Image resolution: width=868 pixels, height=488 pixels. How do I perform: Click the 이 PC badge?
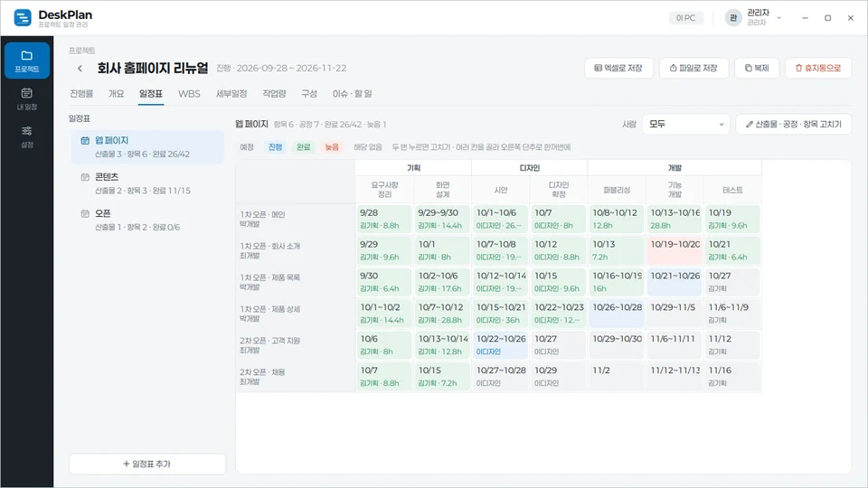coord(685,18)
